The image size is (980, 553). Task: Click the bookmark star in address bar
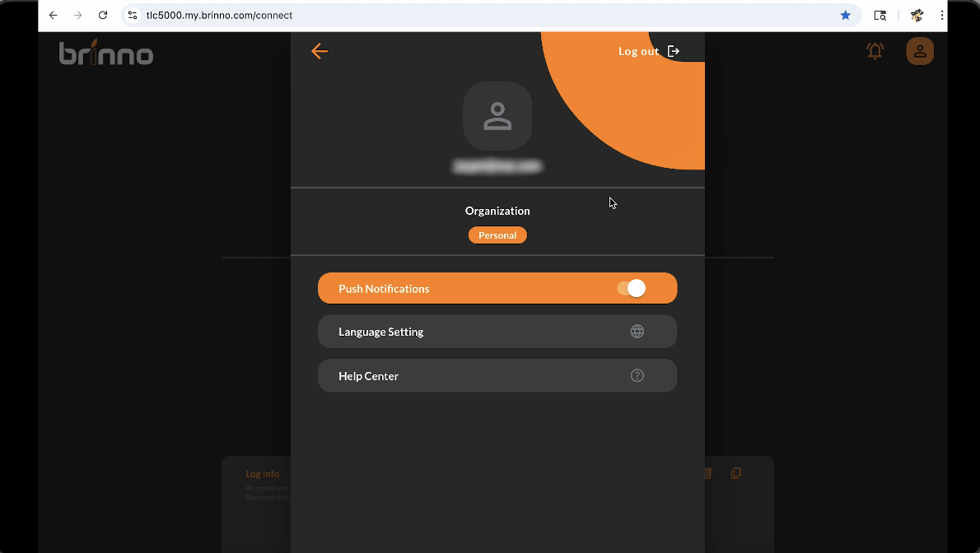(x=845, y=15)
